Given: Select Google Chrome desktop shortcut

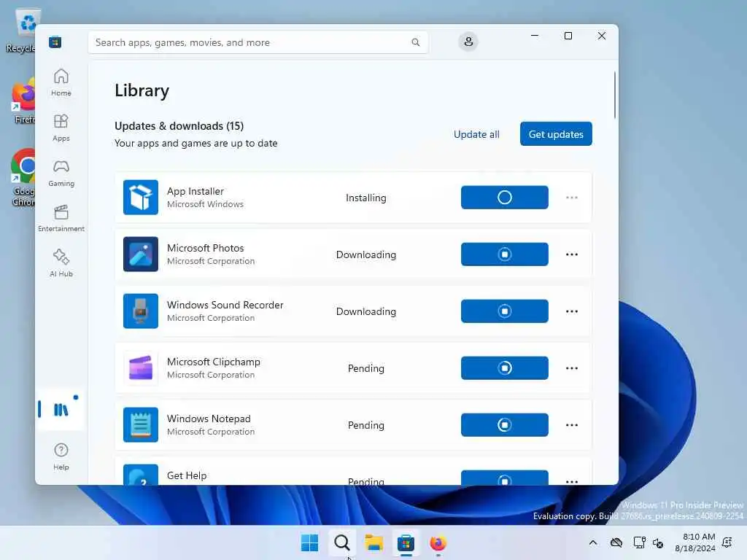Looking at the screenshot, I should click(x=23, y=178).
